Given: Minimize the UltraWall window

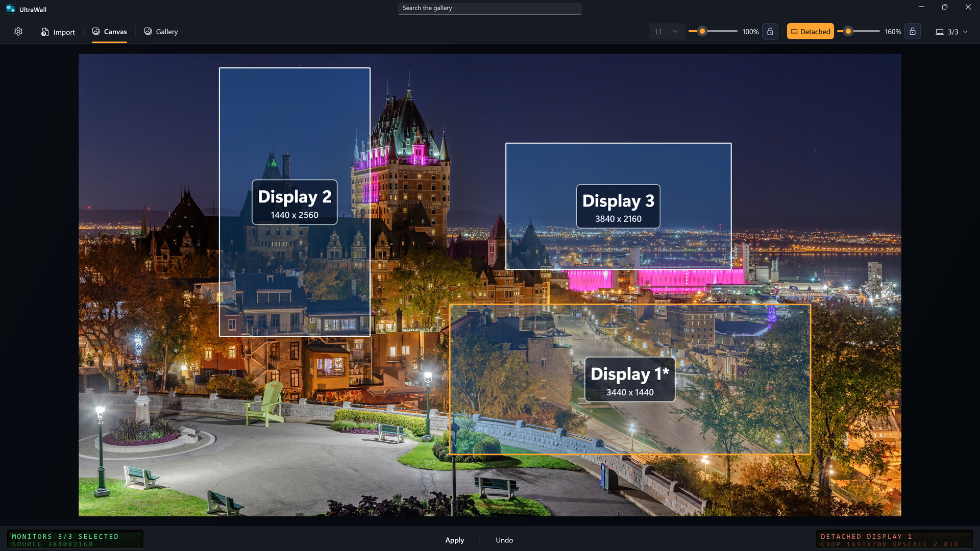Looking at the screenshot, I should [x=921, y=7].
